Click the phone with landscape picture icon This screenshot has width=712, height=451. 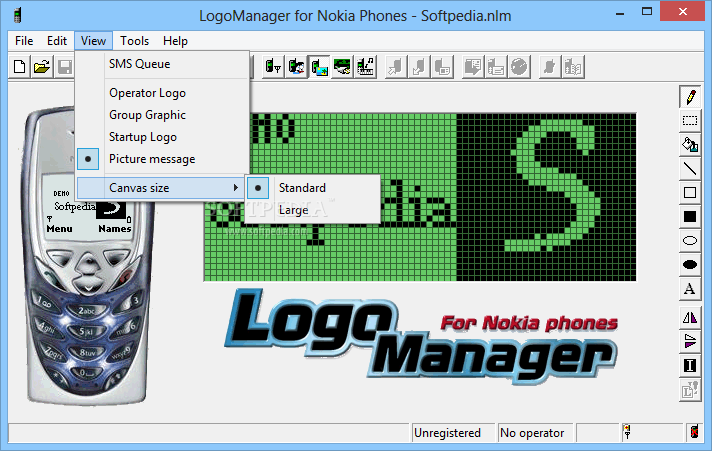pos(320,67)
